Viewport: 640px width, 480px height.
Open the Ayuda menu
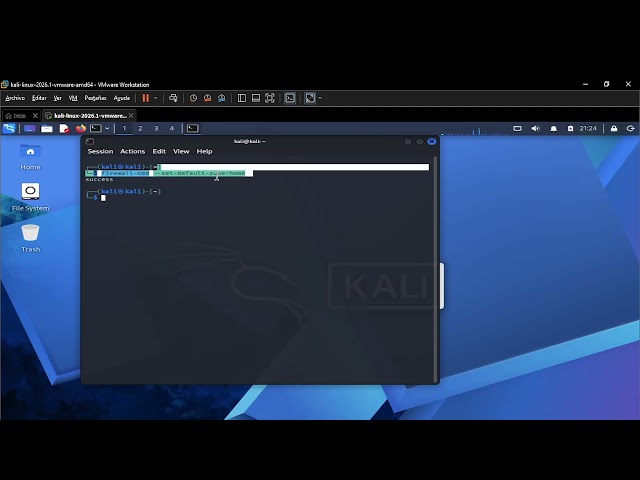click(x=122, y=98)
